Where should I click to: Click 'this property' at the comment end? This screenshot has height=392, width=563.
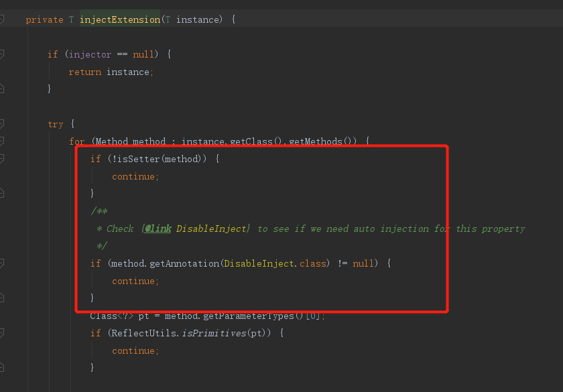[x=491, y=228]
